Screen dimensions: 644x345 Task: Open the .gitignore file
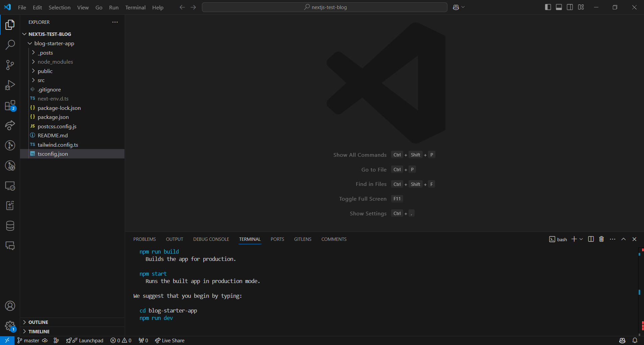[x=72, y=89]
